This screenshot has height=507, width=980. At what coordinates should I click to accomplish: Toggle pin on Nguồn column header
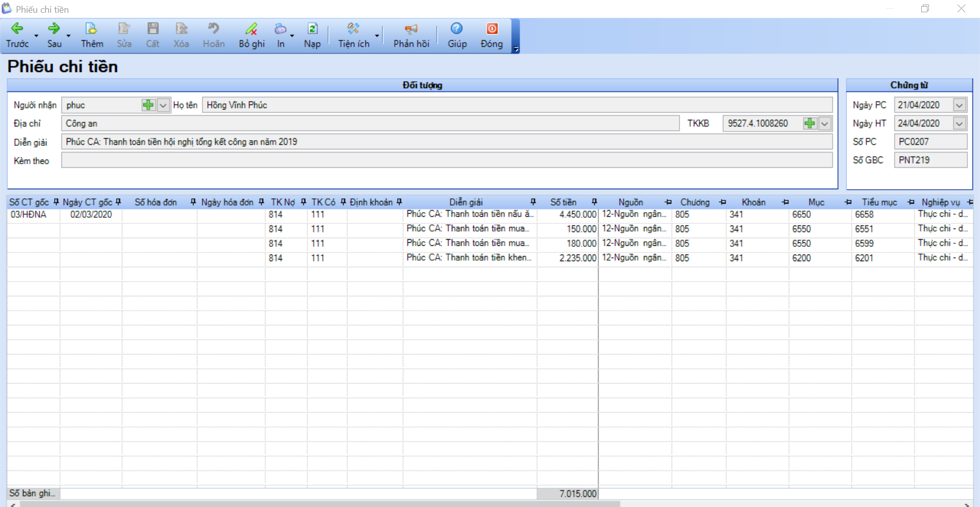click(x=668, y=202)
